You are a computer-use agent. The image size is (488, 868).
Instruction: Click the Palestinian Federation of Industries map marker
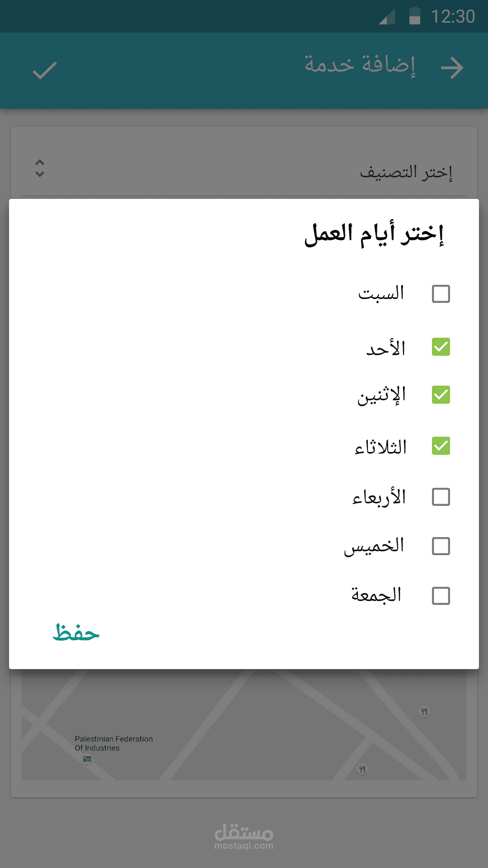coord(87,759)
